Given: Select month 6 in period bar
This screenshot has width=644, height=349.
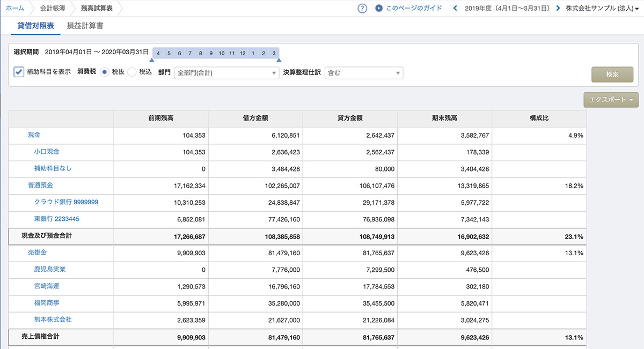Looking at the screenshot, I should [179, 53].
